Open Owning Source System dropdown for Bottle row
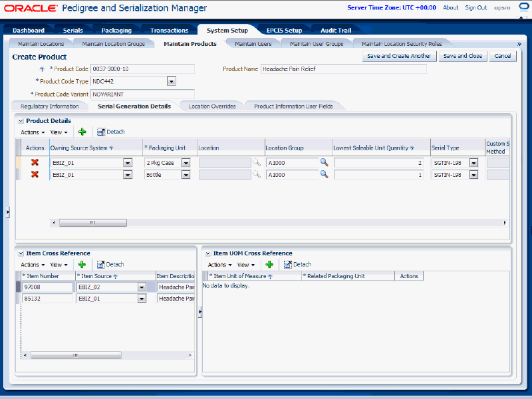532x399 pixels. coord(128,175)
